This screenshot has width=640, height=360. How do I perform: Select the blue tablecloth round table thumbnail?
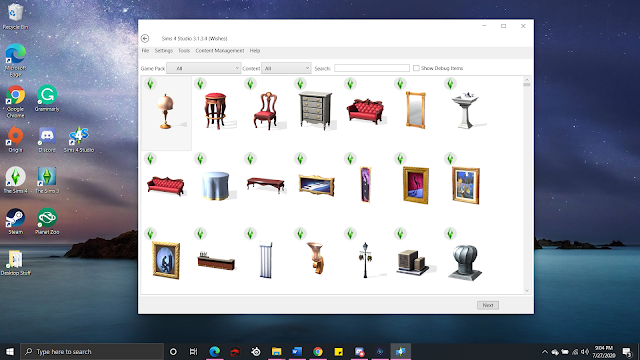[x=216, y=186]
